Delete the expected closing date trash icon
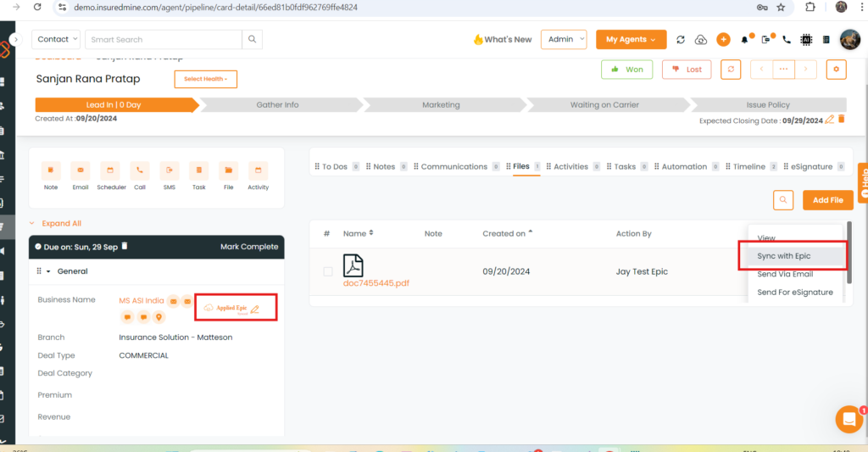The height and width of the screenshot is (452, 868). (x=842, y=119)
